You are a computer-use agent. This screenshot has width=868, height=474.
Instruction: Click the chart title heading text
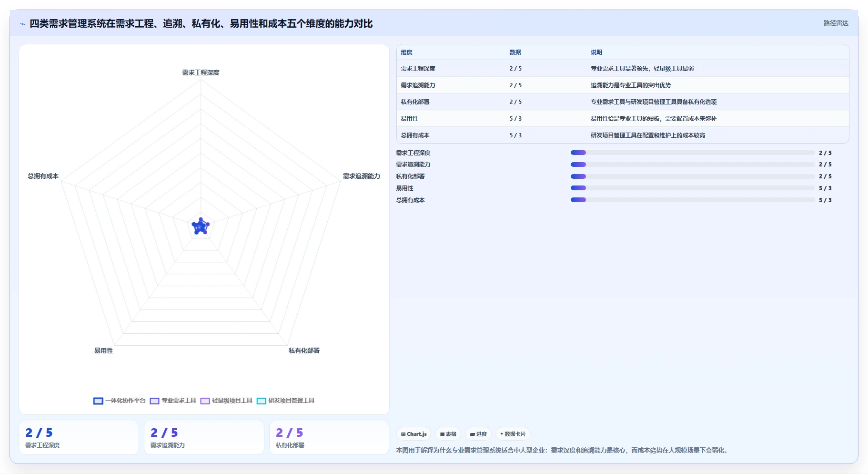click(201, 24)
